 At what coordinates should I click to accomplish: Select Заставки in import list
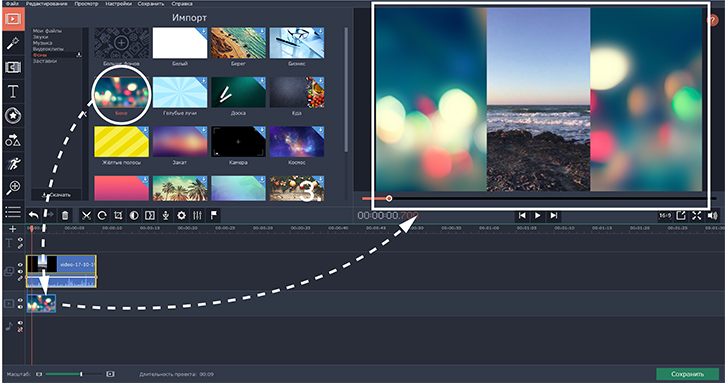45,61
